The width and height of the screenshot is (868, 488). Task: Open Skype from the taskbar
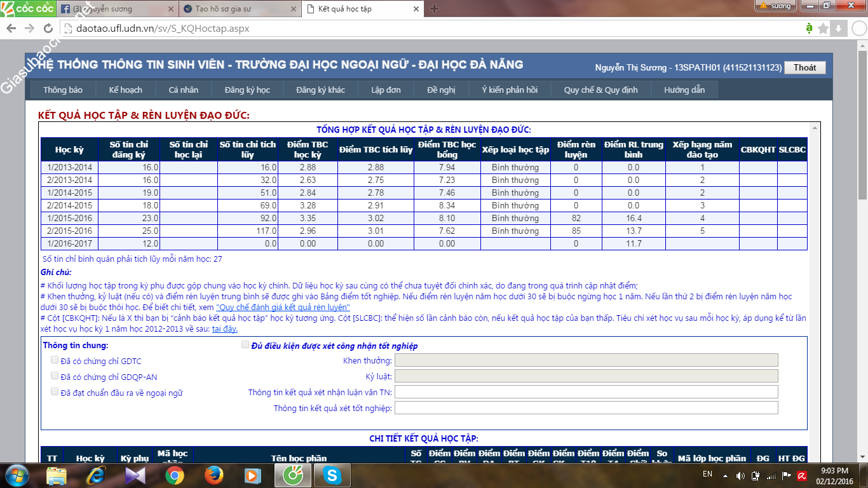tap(331, 475)
